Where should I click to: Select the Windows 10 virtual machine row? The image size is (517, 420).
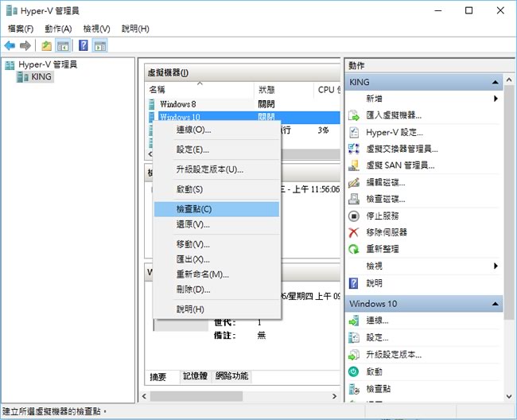(x=243, y=116)
